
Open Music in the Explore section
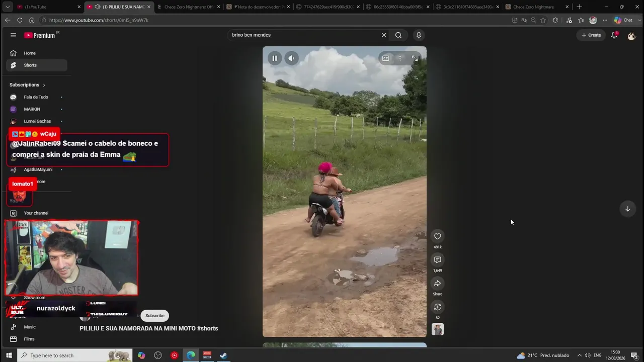(37, 327)
